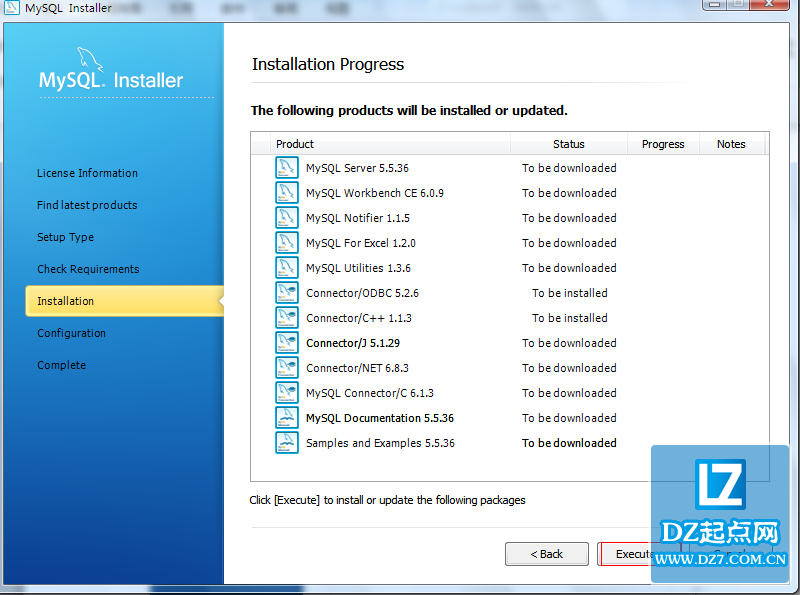Click 'To be installed' status of Connector/ODBC

569,293
